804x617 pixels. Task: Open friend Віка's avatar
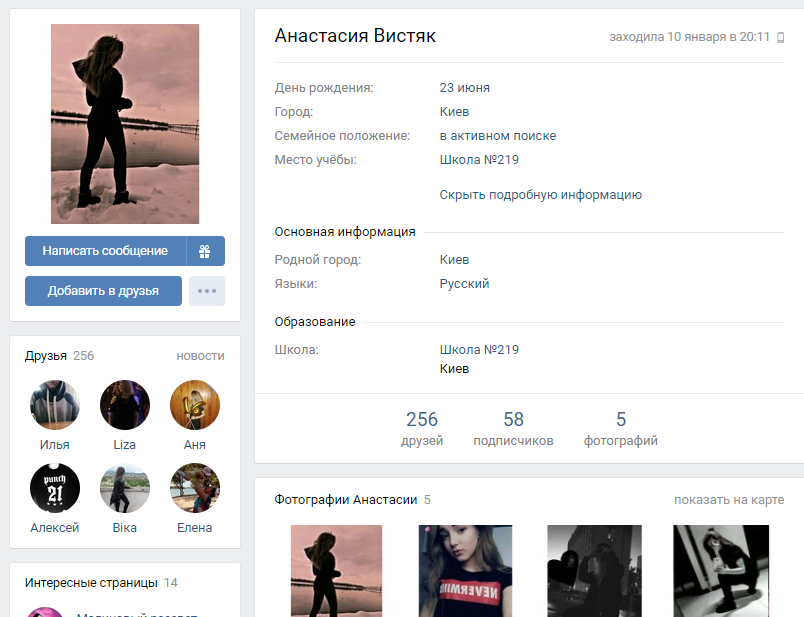[125, 488]
